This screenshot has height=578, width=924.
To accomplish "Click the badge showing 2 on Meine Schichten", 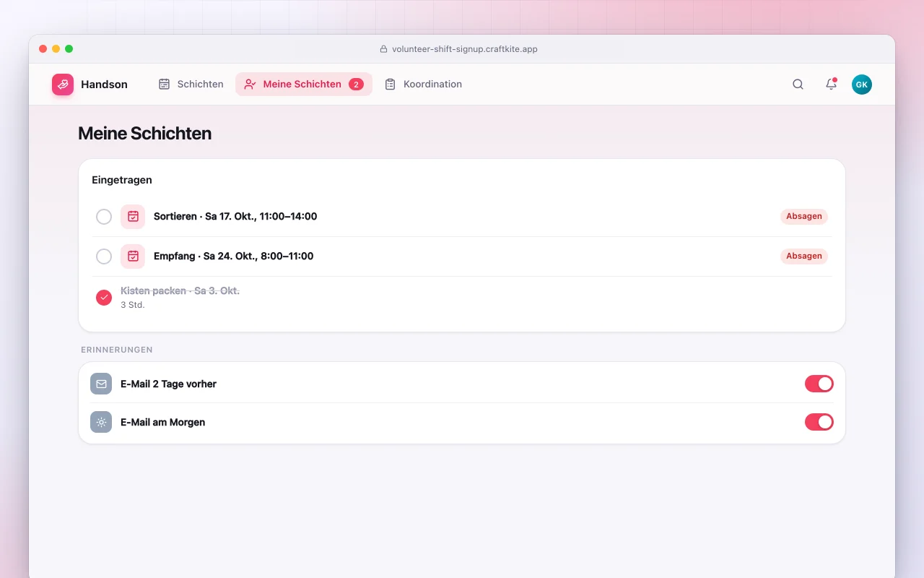I will [x=356, y=85].
